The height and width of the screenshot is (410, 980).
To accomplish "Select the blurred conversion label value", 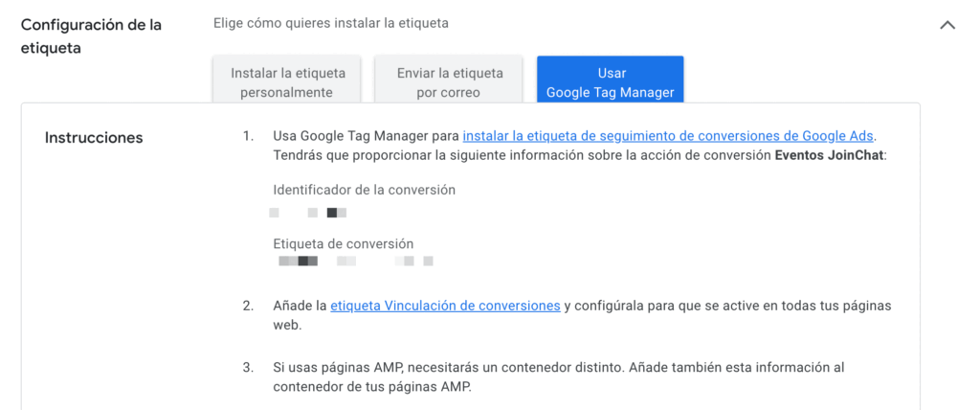I will click(355, 261).
